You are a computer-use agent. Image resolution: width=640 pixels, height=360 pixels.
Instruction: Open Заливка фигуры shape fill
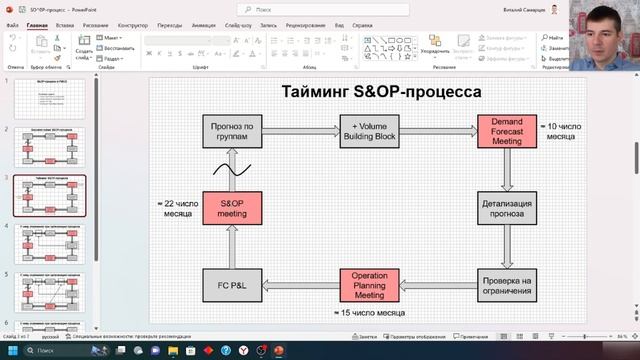pyautogui.click(x=502, y=38)
